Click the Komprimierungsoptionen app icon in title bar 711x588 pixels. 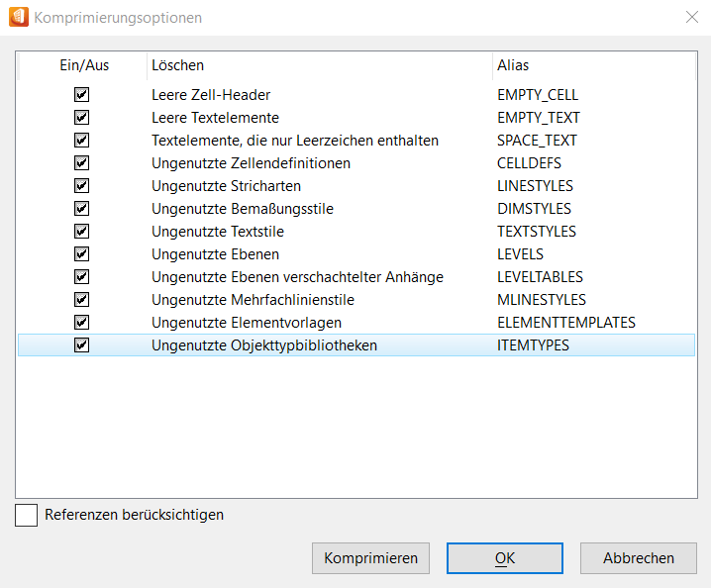pos(19,17)
